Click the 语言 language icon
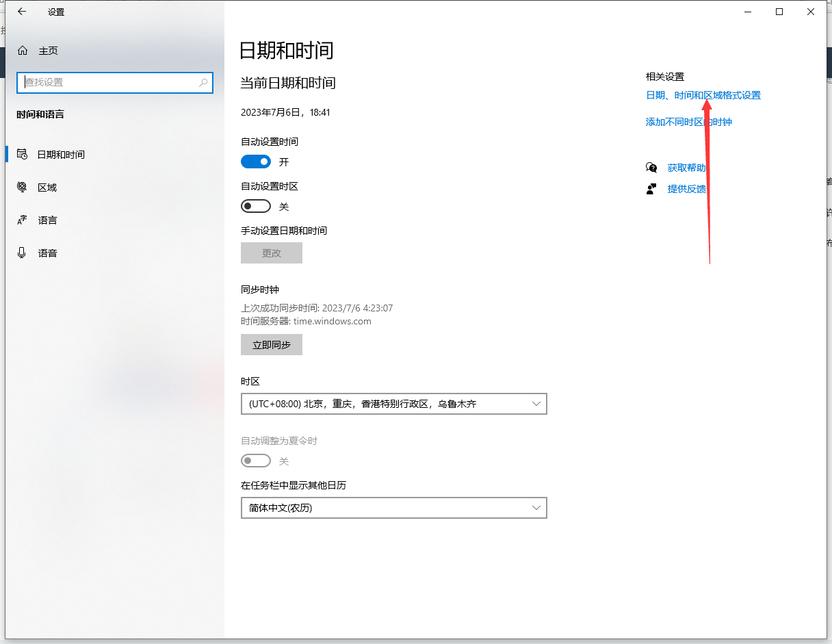 point(22,220)
